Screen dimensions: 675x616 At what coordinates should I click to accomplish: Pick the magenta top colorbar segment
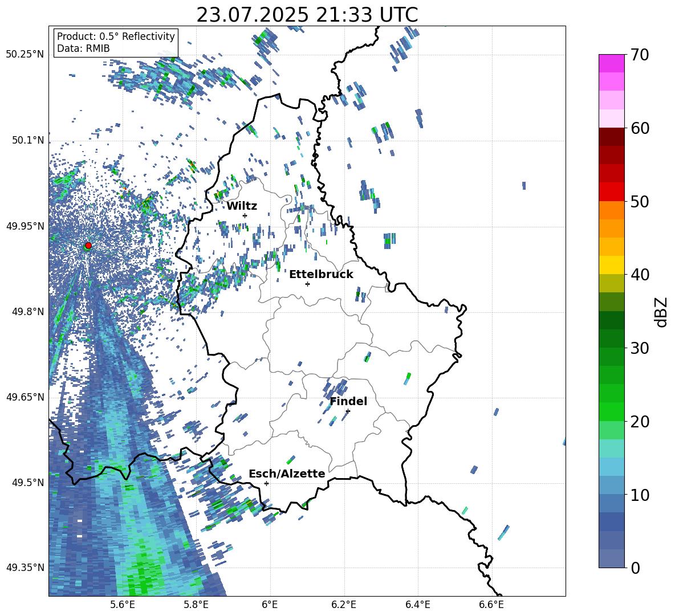[611, 64]
